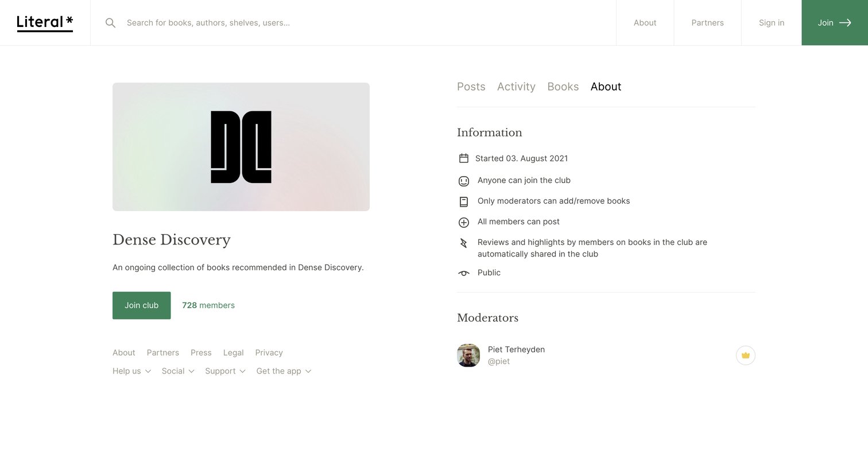The width and height of the screenshot is (868, 467).
Task: Open the footer Partners link
Action: click(163, 353)
